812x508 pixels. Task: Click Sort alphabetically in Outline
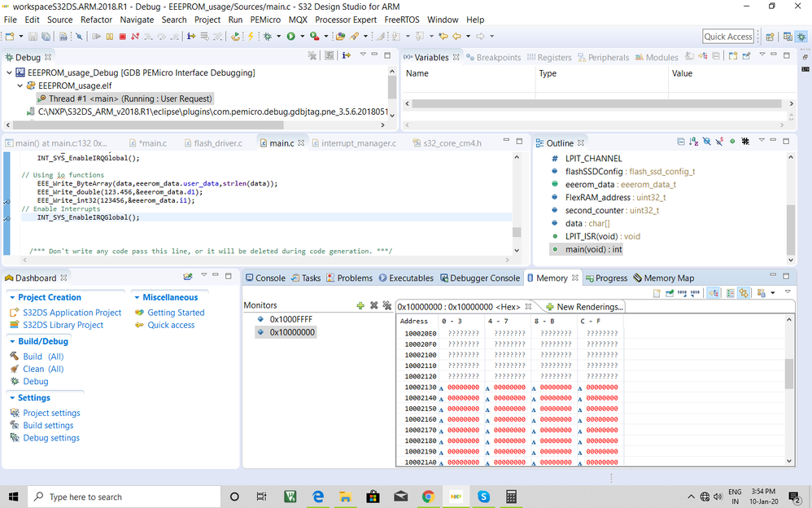693,142
